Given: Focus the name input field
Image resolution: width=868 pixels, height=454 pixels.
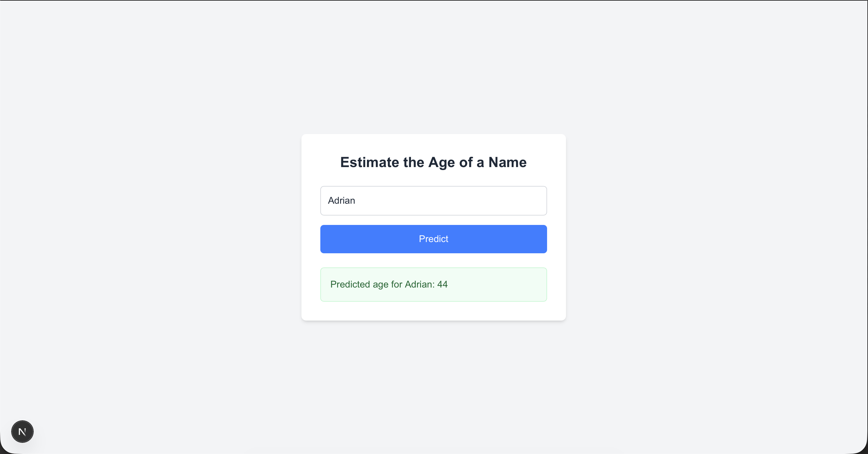Looking at the screenshot, I should (433, 200).
